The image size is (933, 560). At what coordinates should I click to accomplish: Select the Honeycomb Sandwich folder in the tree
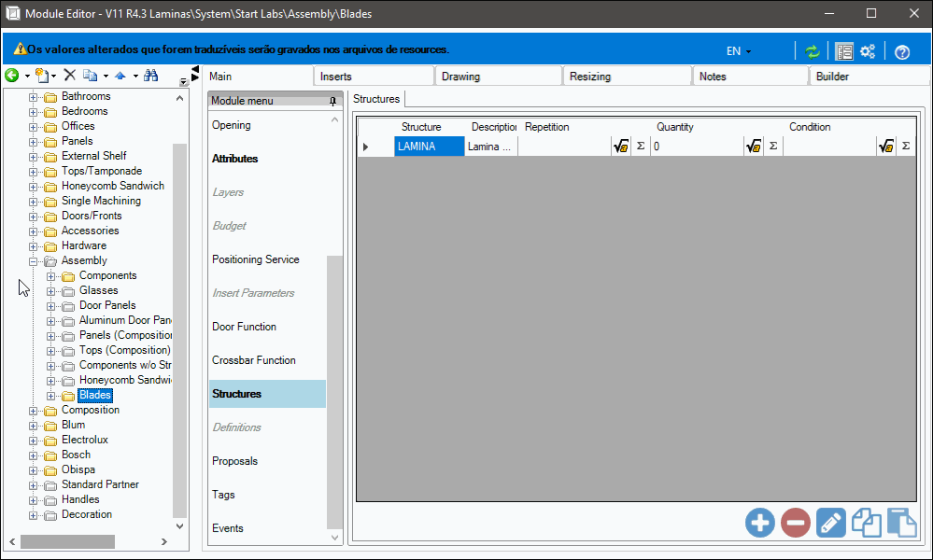(x=113, y=186)
